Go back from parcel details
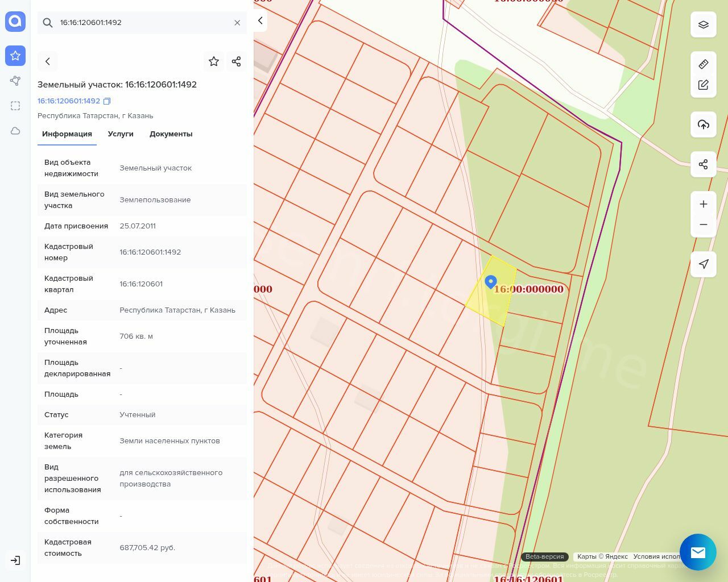This screenshot has width=728, height=582. click(48, 61)
